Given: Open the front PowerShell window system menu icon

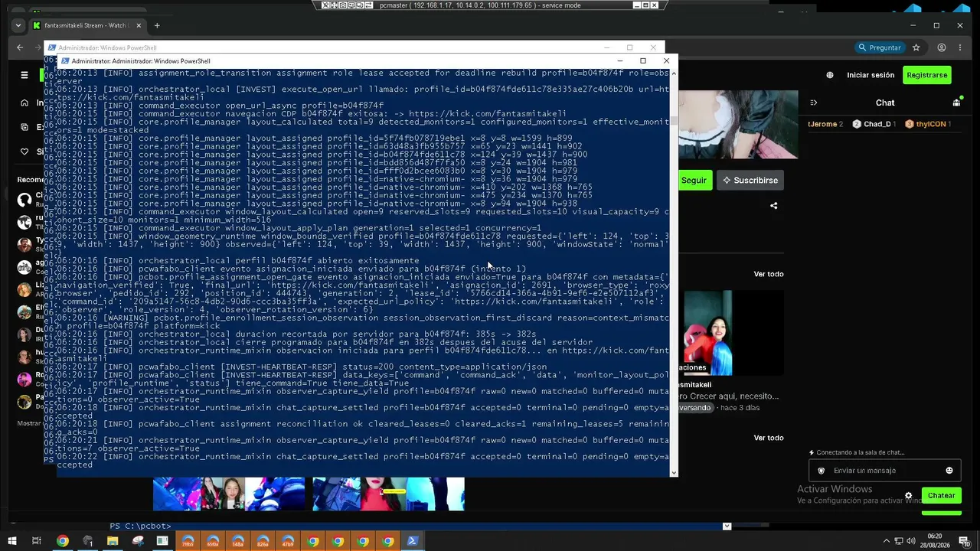Looking at the screenshot, I should 65,60.
